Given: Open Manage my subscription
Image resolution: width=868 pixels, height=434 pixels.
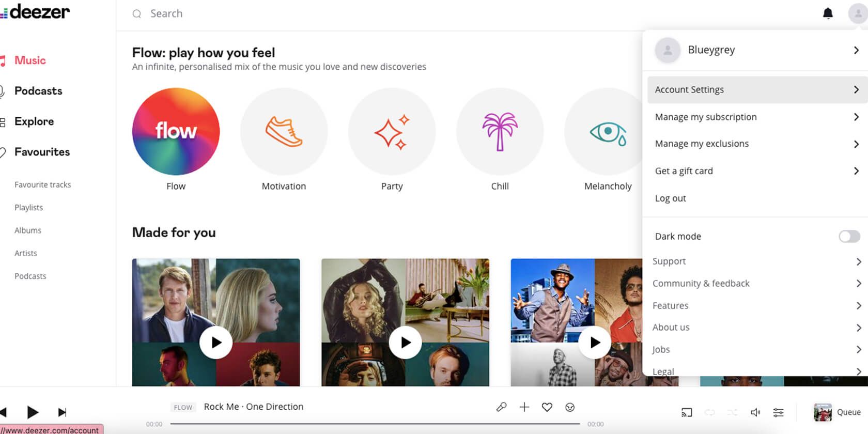Looking at the screenshot, I should (757, 117).
